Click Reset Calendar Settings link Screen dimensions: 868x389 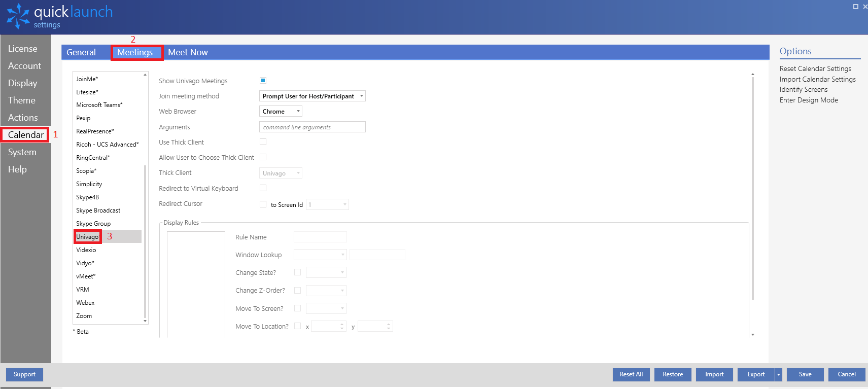pyautogui.click(x=815, y=68)
